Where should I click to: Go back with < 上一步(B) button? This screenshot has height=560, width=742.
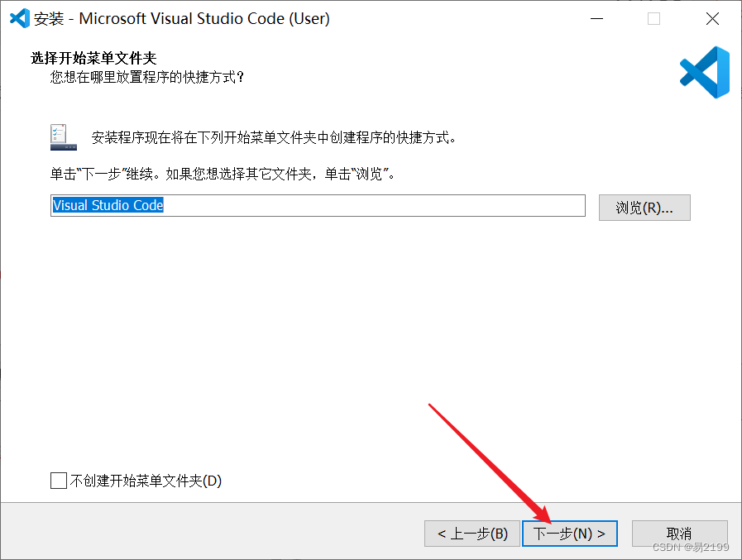point(472,534)
